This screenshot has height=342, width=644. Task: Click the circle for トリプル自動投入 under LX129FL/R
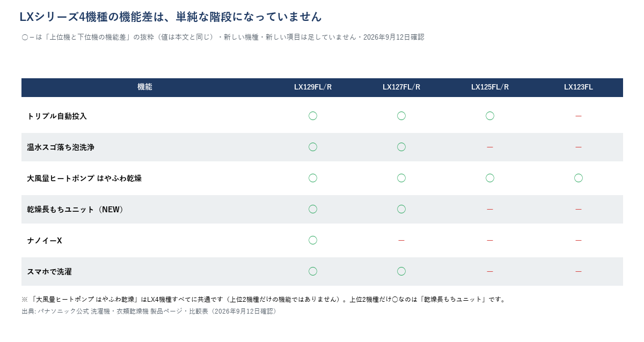[x=313, y=116]
